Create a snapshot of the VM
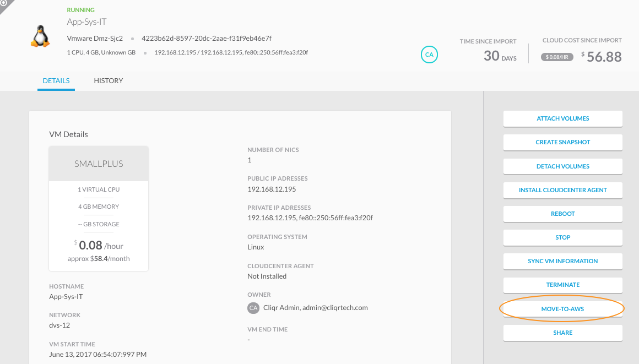 click(x=562, y=142)
